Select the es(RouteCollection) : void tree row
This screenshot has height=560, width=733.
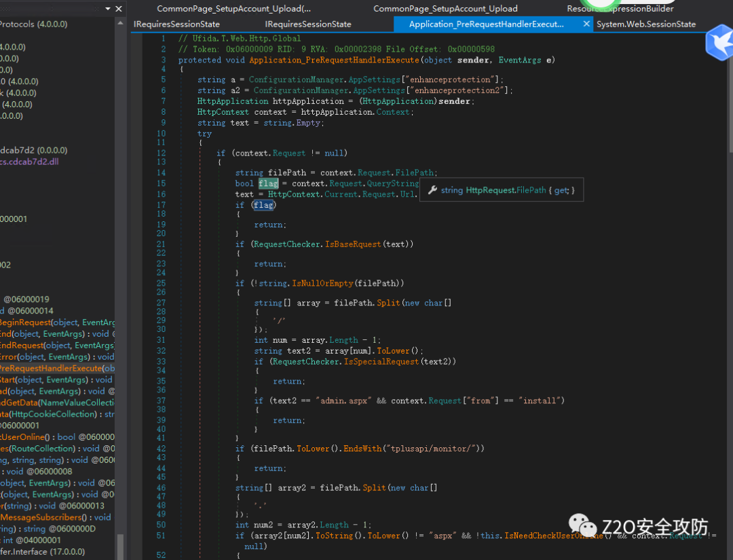coord(57,448)
